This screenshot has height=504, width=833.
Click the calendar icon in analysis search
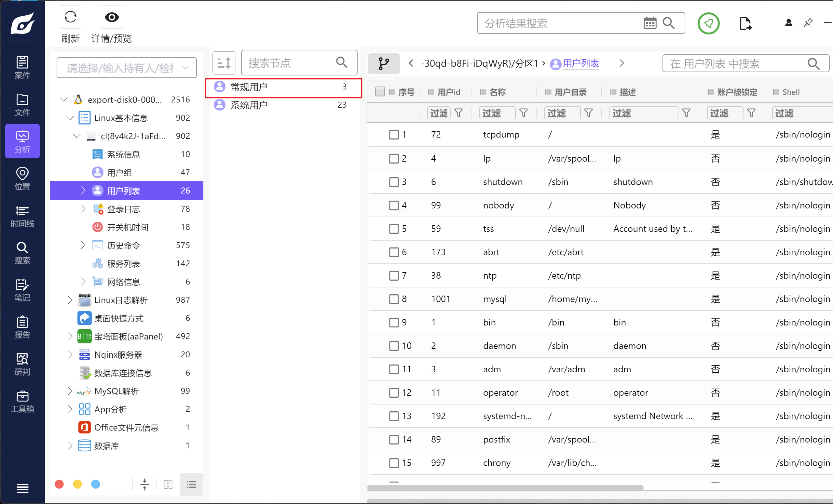[x=649, y=23]
